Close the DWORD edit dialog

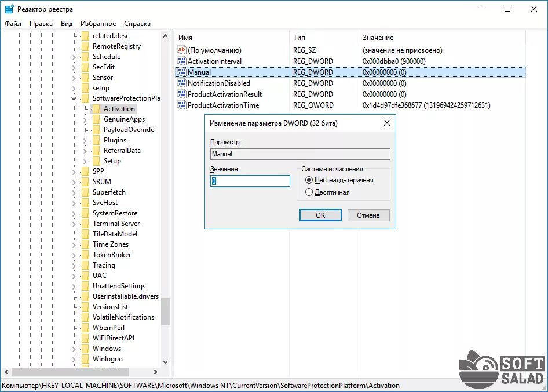click(x=387, y=123)
